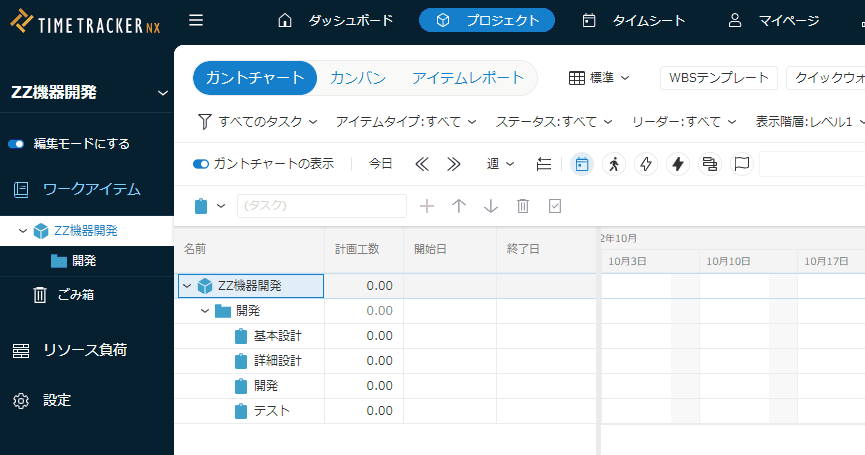
Task: Click the trash can delete icon in the task toolbar
Action: pyautogui.click(x=523, y=206)
